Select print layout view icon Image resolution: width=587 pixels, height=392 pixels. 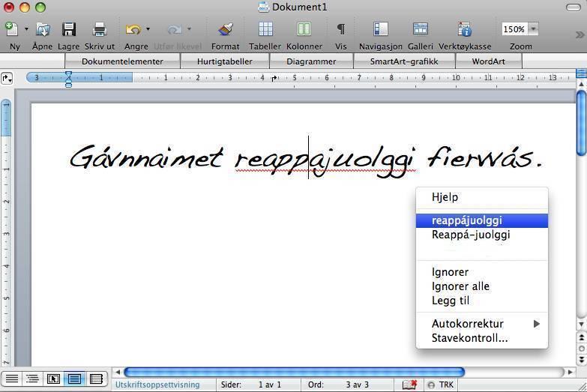pos(74,379)
